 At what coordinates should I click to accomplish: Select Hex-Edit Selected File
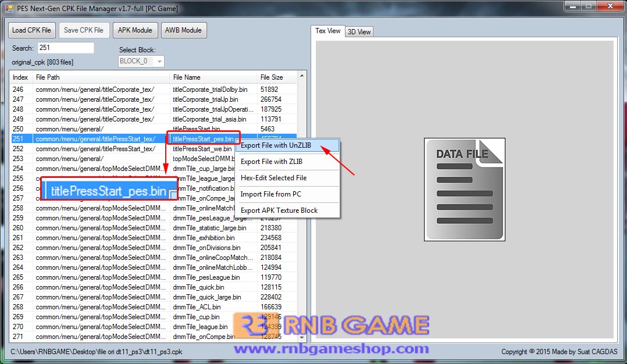(x=287, y=178)
